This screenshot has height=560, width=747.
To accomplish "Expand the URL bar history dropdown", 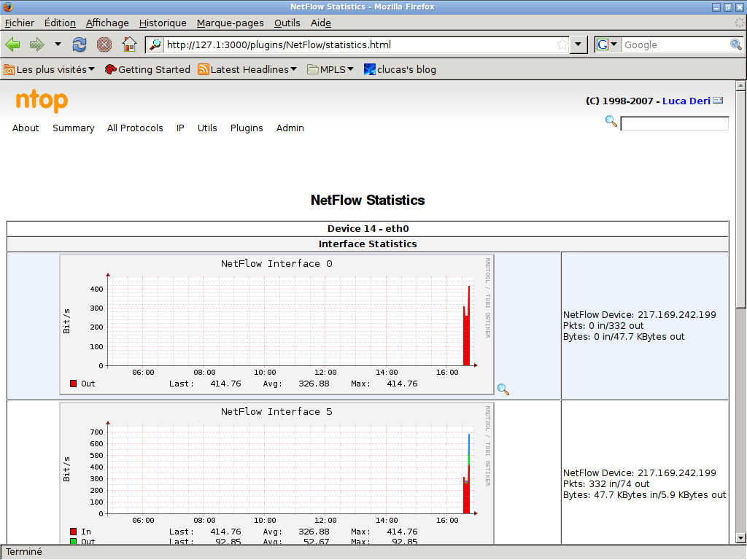I will tap(579, 44).
